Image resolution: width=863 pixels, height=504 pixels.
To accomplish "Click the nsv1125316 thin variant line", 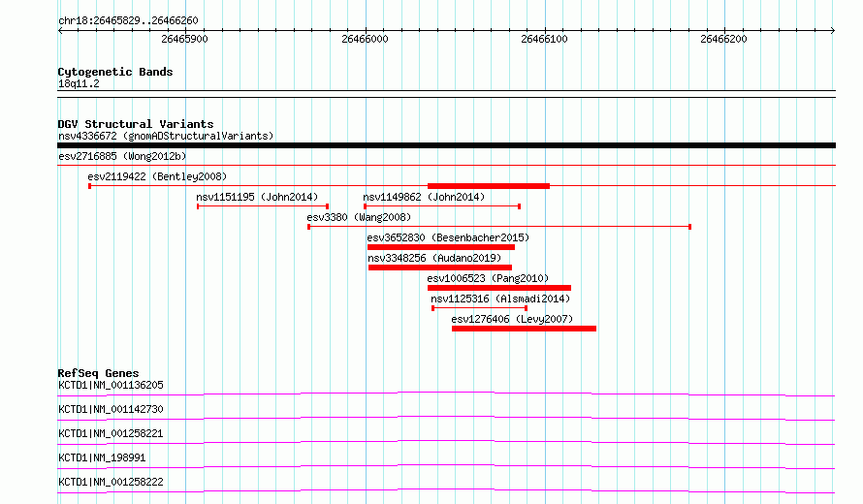I will pyautogui.click(x=480, y=308).
